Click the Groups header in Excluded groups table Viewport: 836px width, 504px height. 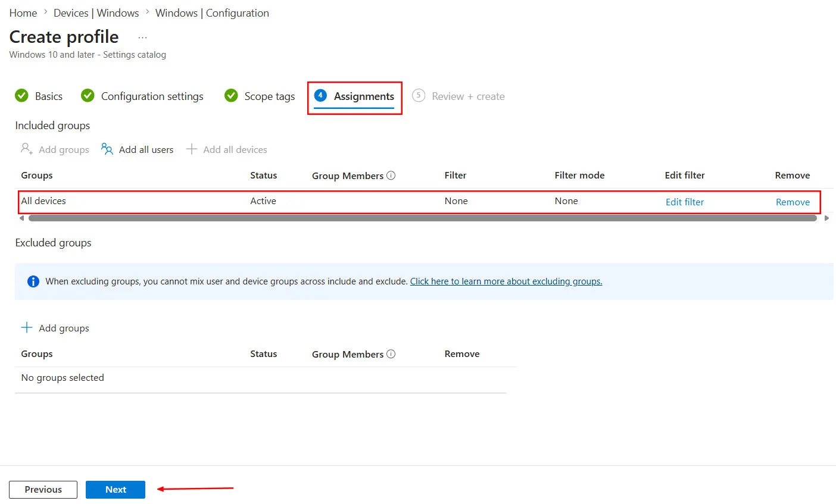pos(37,354)
